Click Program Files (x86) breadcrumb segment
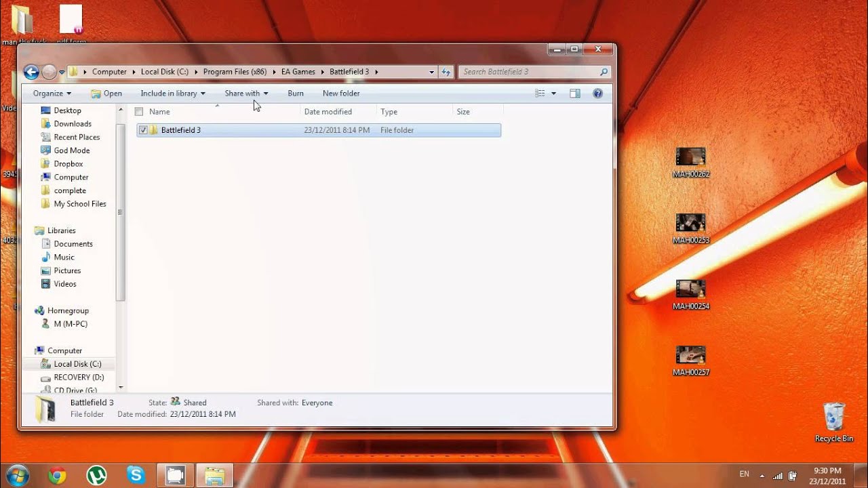Viewport: 868px width, 488px height. [x=235, y=72]
